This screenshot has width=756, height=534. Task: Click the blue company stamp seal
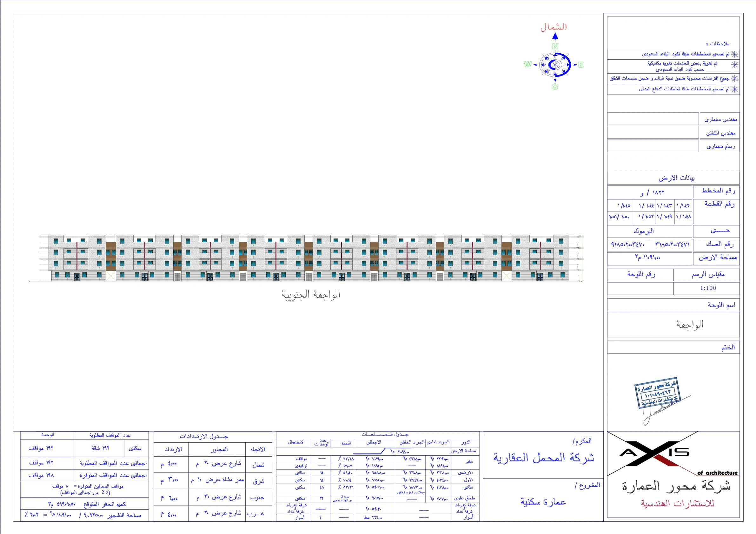point(657,393)
